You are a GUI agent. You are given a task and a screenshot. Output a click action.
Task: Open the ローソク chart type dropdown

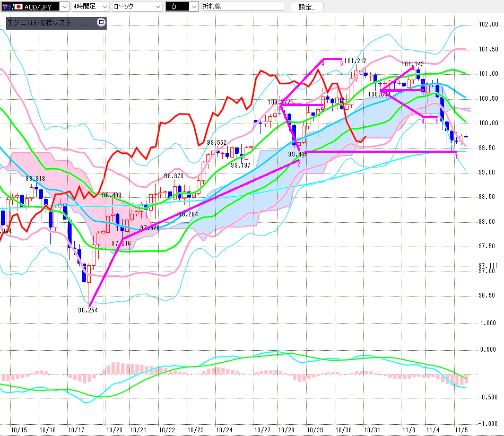point(158,6)
